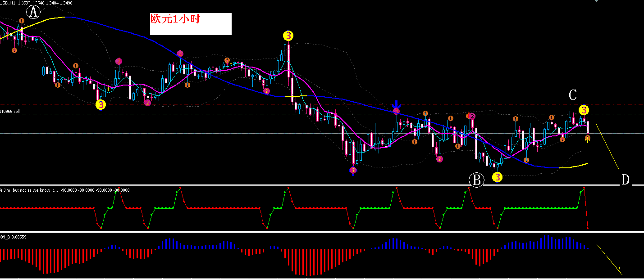Click the '09_B 0.08559' histogram indicator label

pyautogui.click(x=13, y=237)
